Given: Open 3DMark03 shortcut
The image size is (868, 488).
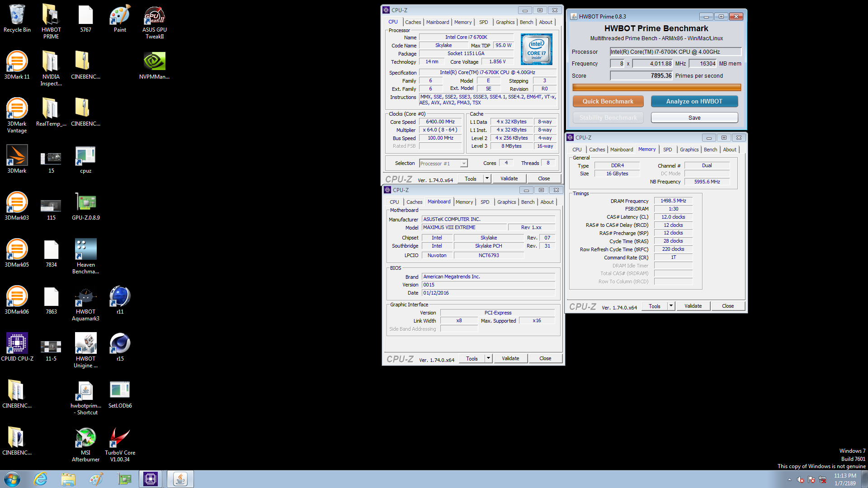Looking at the screenshot, I should tap(17, 206).
